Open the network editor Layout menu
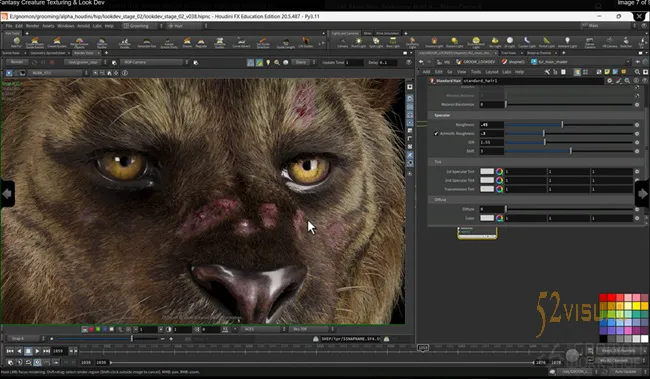This screenshot has height=379, width=650. pyautogui.click(x=492, y=72)
